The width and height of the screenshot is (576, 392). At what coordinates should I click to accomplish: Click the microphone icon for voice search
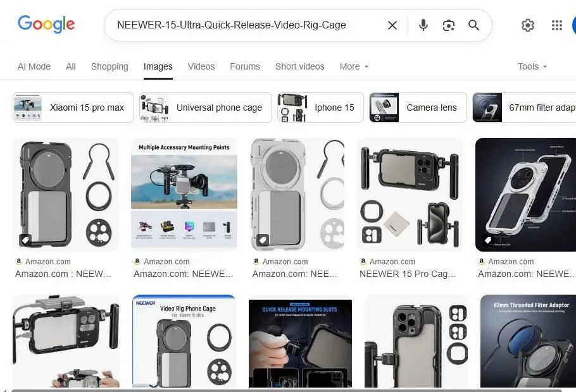(x=422, y=25)
